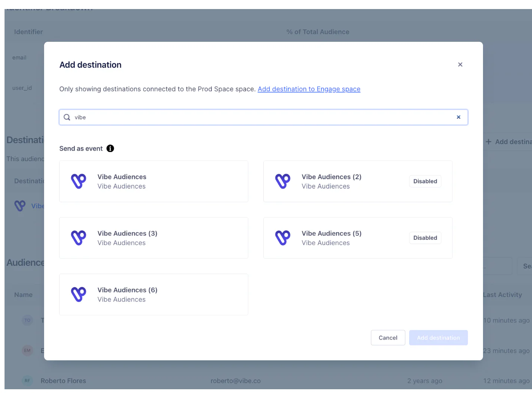
Task: Select the Vibe Audiences destination card
Action: point(154,181)
